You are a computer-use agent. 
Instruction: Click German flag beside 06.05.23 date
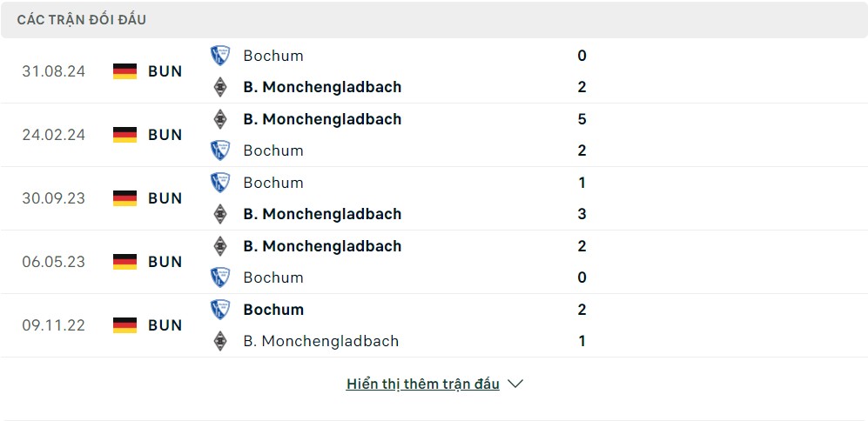coord(125,262)
